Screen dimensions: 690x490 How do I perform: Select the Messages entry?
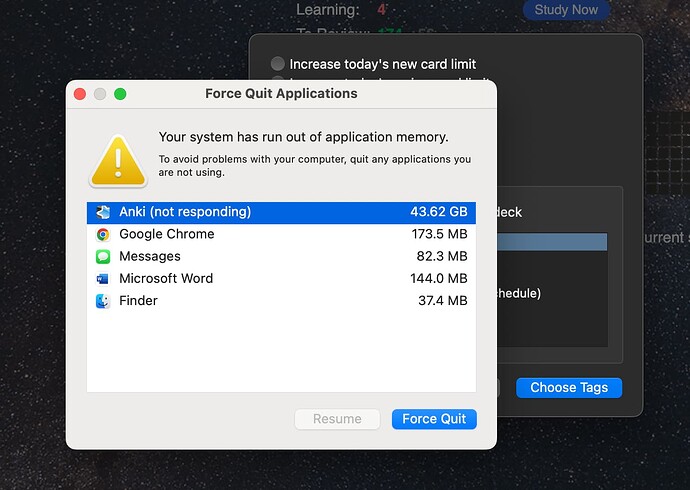pyautogui.click(x=280, y=256)
